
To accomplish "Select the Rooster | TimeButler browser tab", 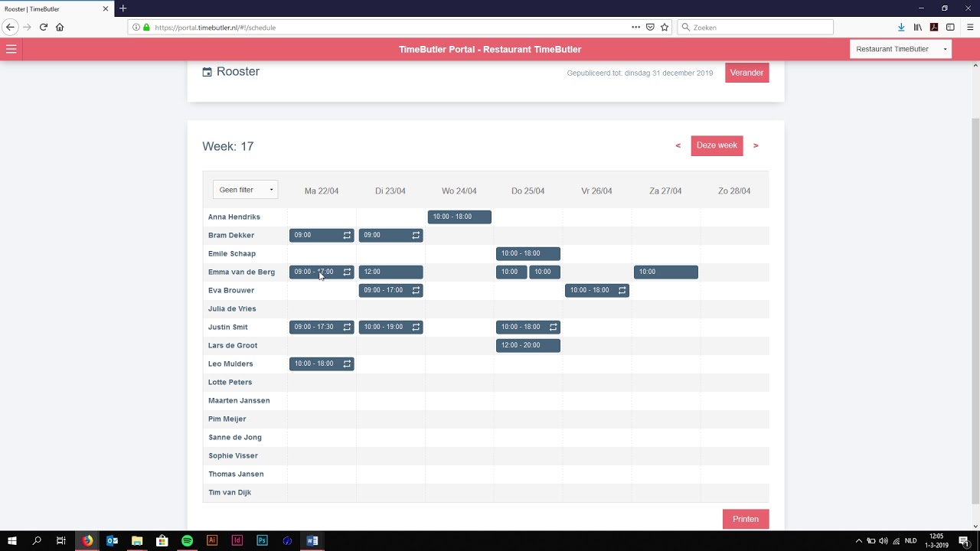I will coord(55,8).
